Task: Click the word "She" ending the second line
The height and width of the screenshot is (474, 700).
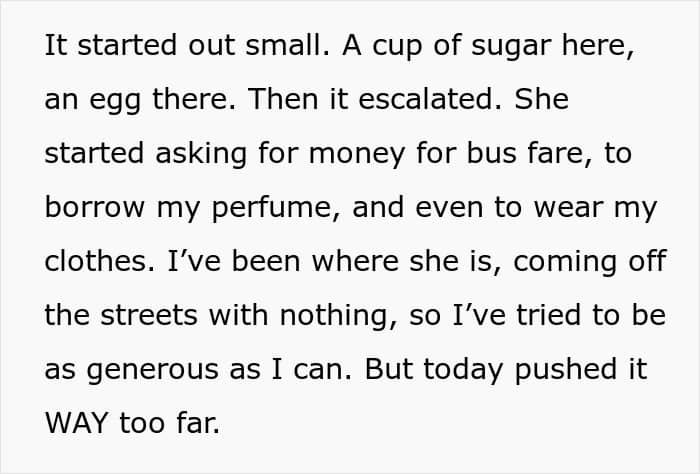Action: pyautogui.click(x=542, y=99)
